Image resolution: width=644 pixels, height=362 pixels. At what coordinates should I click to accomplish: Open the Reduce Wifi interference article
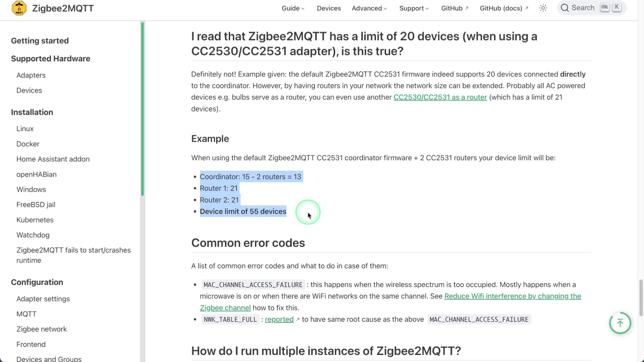pyautogui.click(x=512, y=296)
